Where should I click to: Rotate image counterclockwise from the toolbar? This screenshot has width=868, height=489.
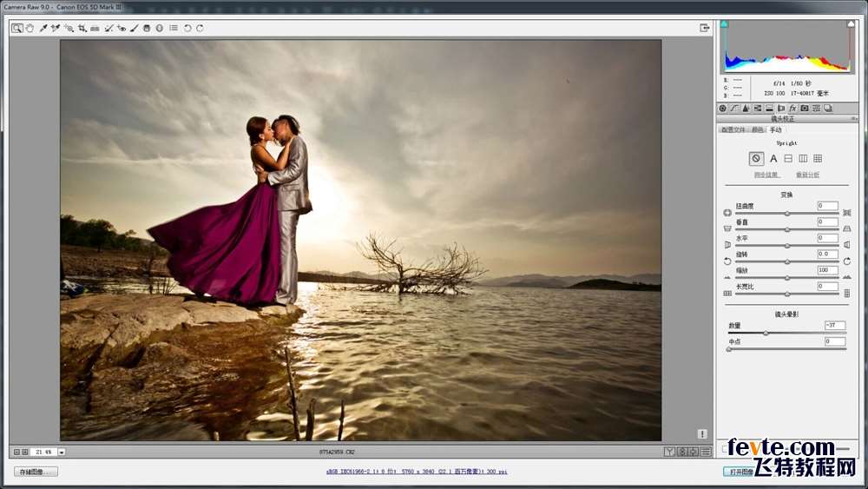tap(187, 28)
